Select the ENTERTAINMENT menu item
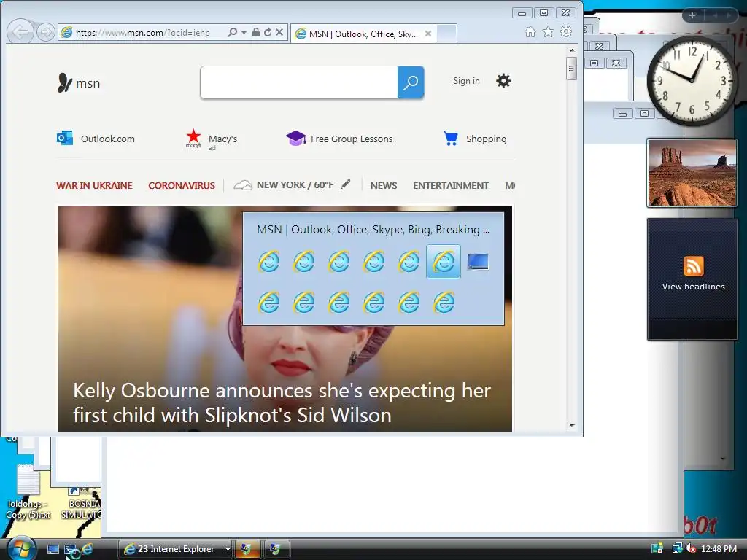The image size is (747, 560). coord(451,186)
